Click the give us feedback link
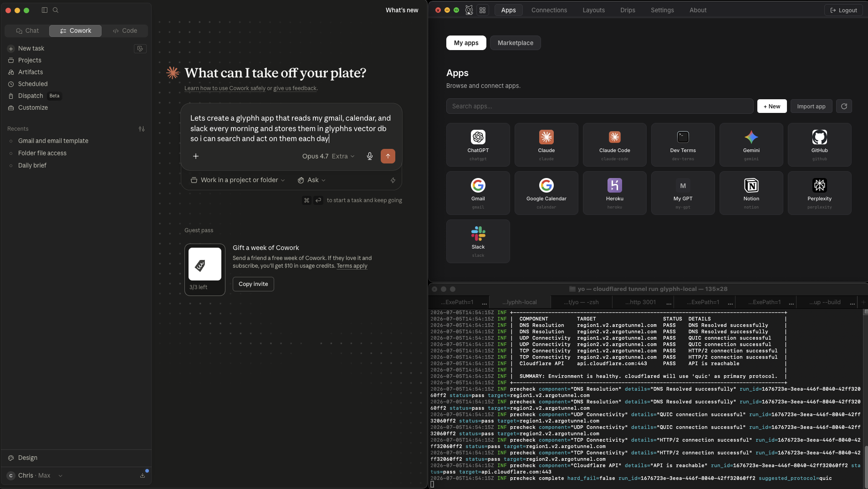868x489 pixels. click(x=295, y=88)
